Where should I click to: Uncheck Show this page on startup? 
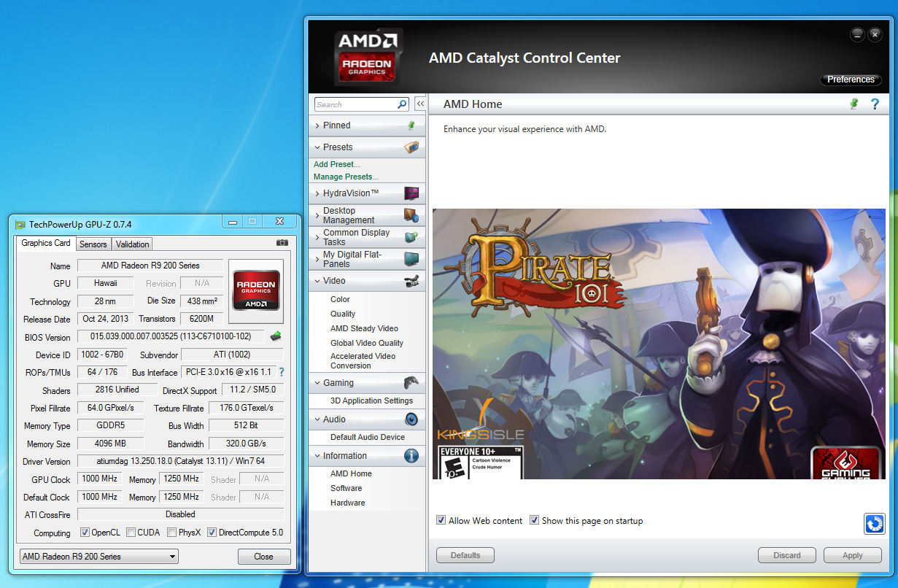pos(535,519)
